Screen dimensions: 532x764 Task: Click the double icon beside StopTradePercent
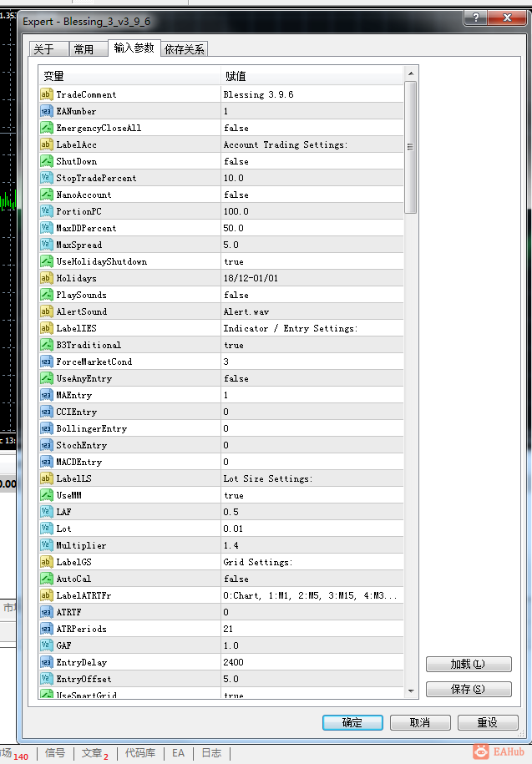pos(46,178)
